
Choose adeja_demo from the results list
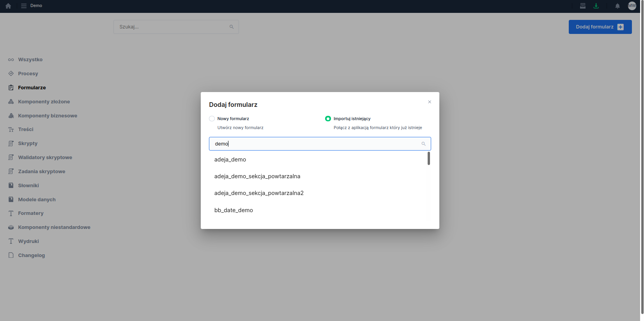click(230, 160)
